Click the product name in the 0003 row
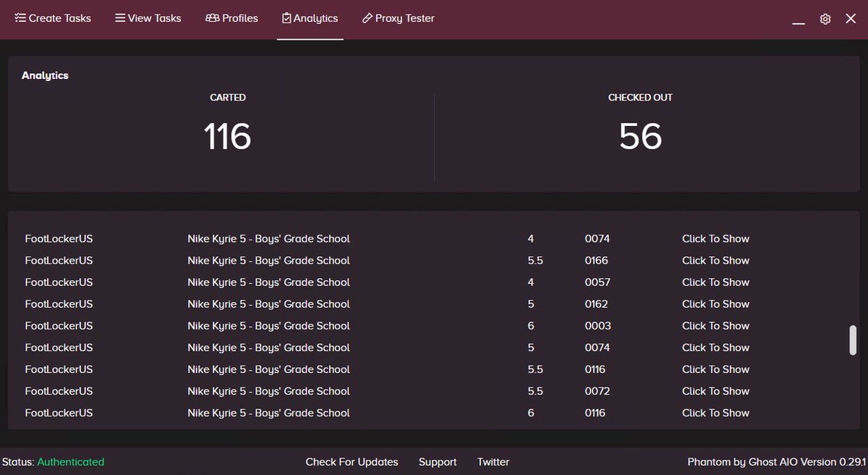The width and height of the screenshot is (868, 475). [268, 326]
